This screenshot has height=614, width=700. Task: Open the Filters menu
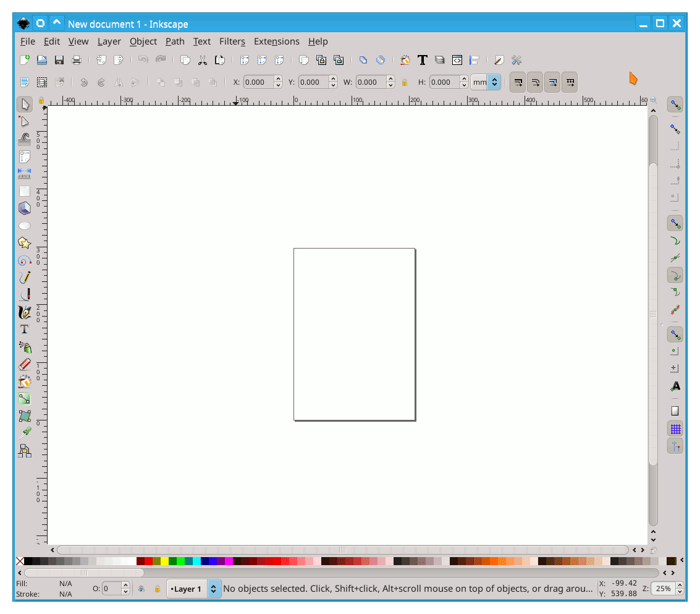coord(232,41)
